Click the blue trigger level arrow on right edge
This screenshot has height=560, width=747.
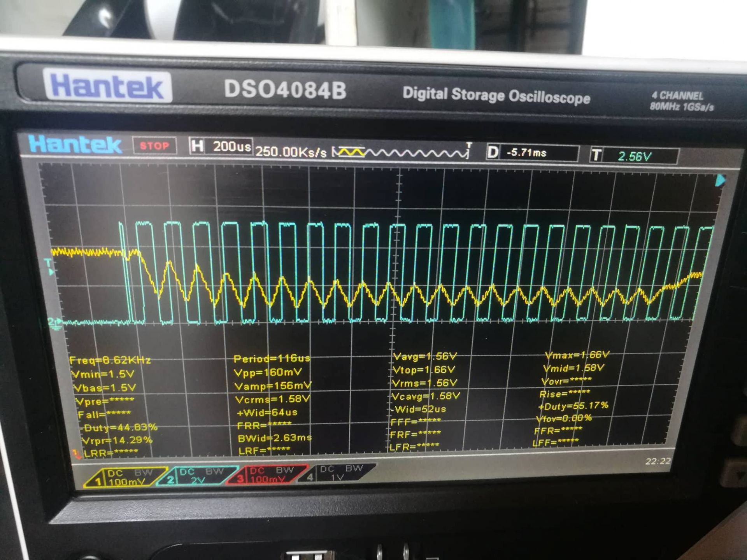[720, 181]
